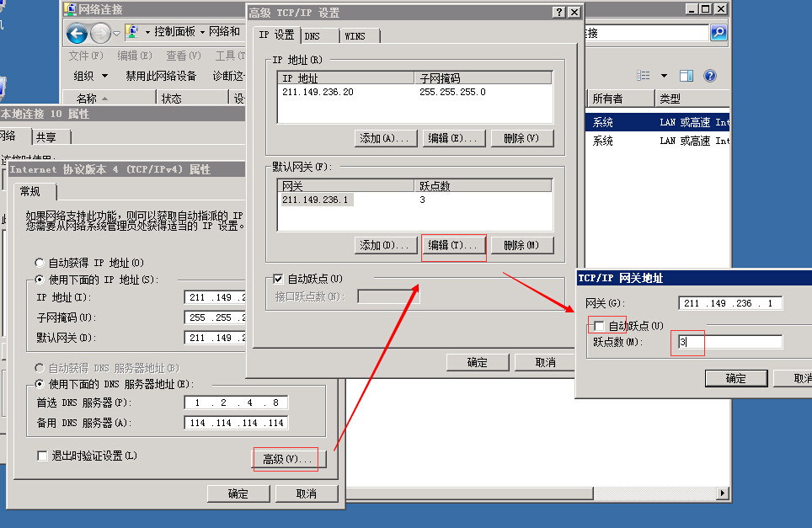The width and height of the screenshot is (812, 528).
Task: Click the 编辑(T)... button under default gateways
Action: [x=453, y=245]
